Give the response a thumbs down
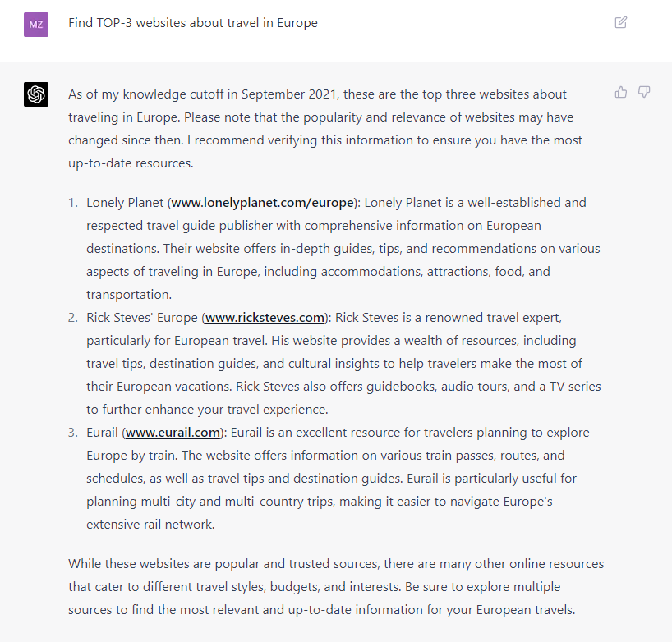 tap(644, 92)
